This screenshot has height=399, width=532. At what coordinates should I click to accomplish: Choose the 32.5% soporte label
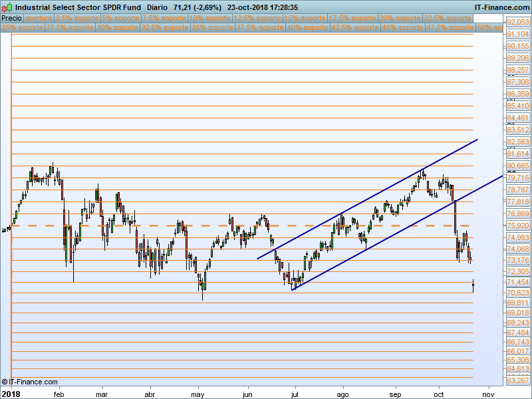click(165, 27)
